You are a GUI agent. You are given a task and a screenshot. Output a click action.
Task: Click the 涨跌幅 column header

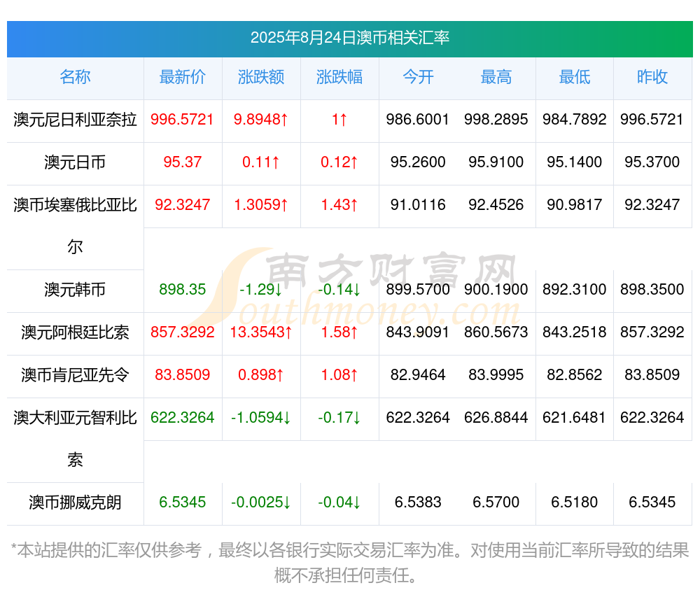click(x=339, y=77)
